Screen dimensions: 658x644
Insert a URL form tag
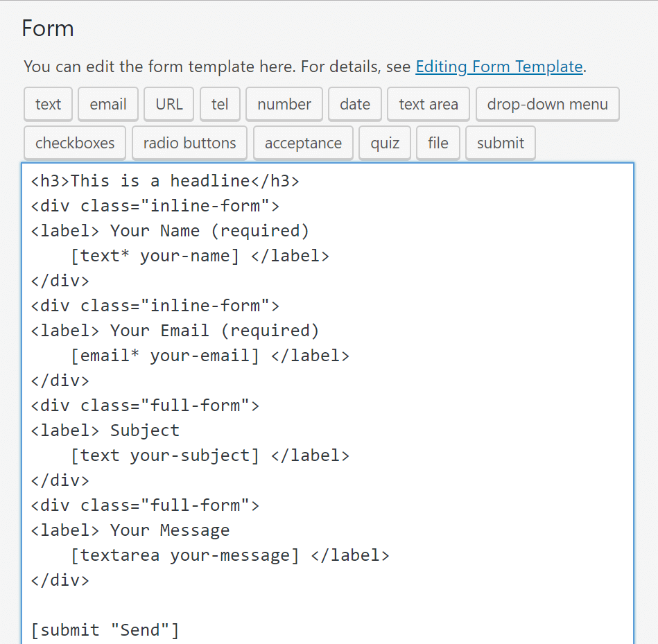point(168,104)
